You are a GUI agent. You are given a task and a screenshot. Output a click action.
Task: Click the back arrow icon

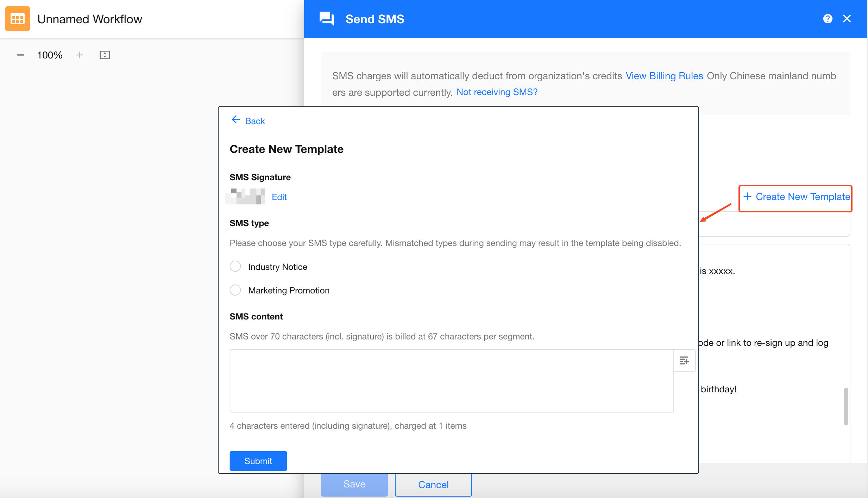pyautogui.click(x=235, y=120)
